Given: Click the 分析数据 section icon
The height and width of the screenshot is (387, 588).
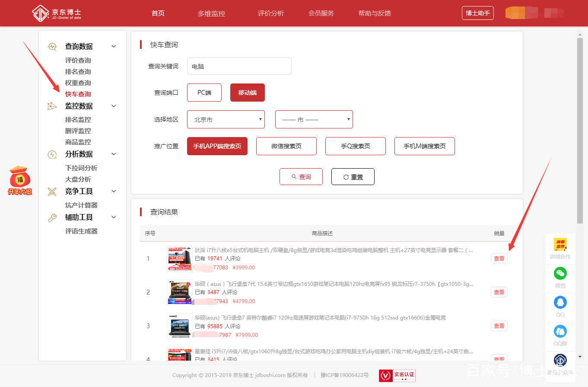Looking at the screenshot, I should click(52, 154).
